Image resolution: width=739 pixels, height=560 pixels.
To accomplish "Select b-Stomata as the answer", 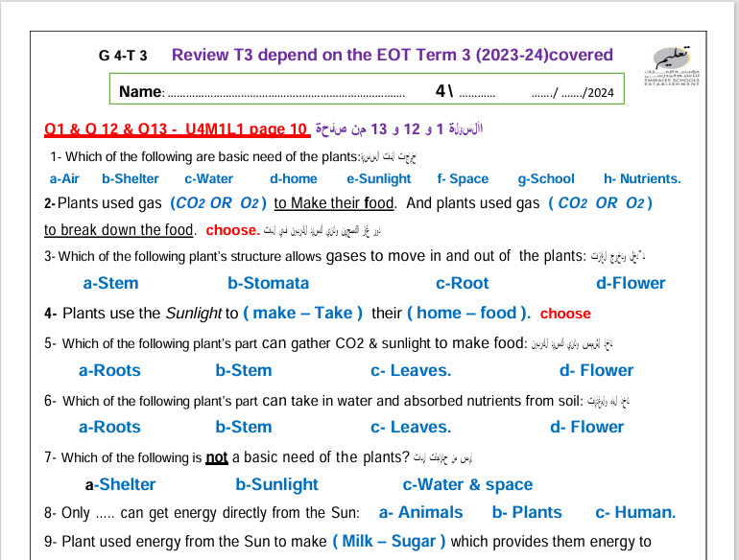I will pos(268,283).
